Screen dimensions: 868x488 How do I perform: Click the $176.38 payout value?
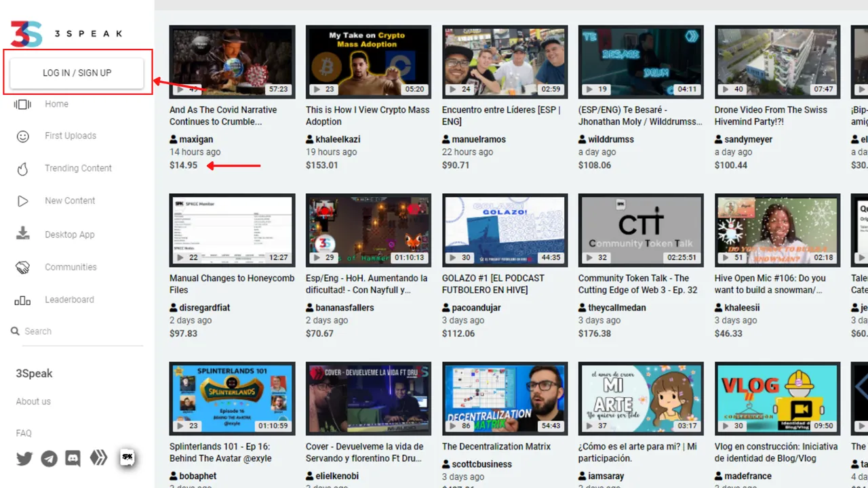[595, 333]
